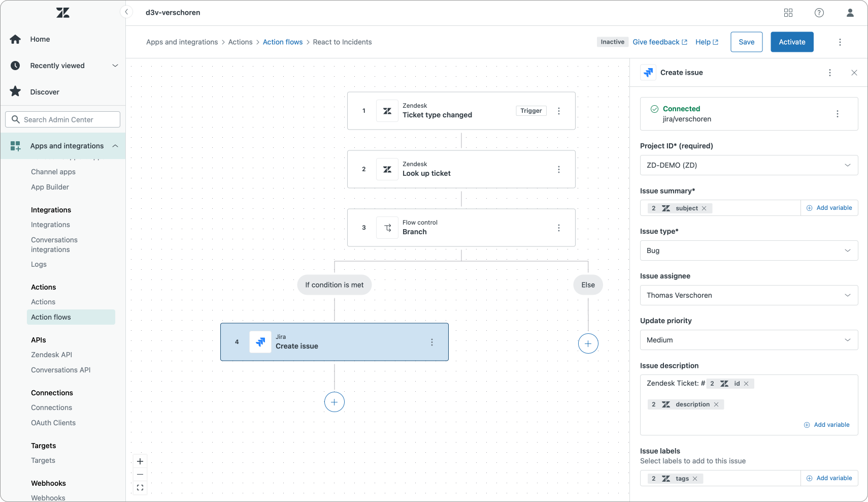Select the Ticket type changed trigger step
This screenshot has height=502, width=868.
point(461,111)
